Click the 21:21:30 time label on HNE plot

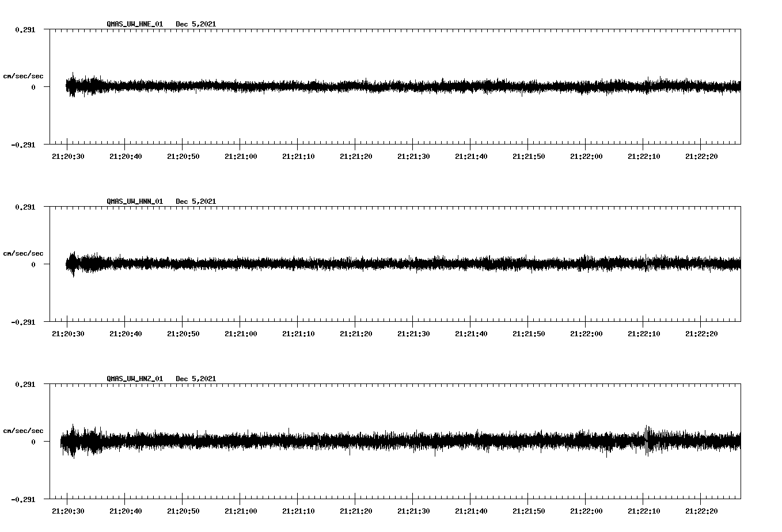413,157
